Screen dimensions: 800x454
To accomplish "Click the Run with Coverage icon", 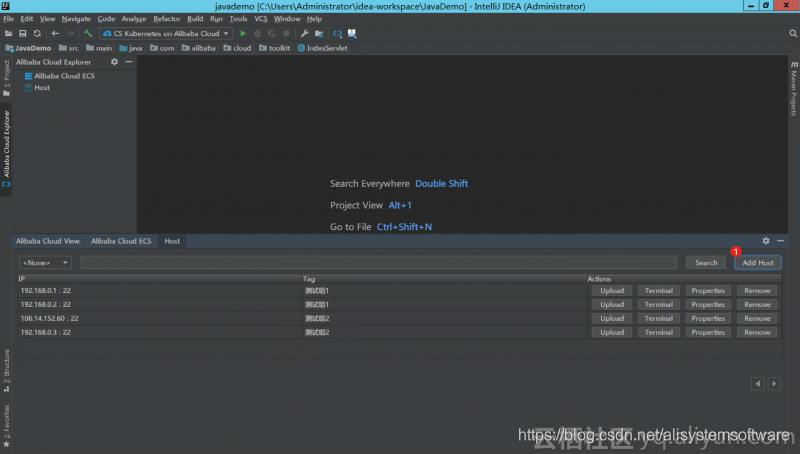I will point(271,34).
